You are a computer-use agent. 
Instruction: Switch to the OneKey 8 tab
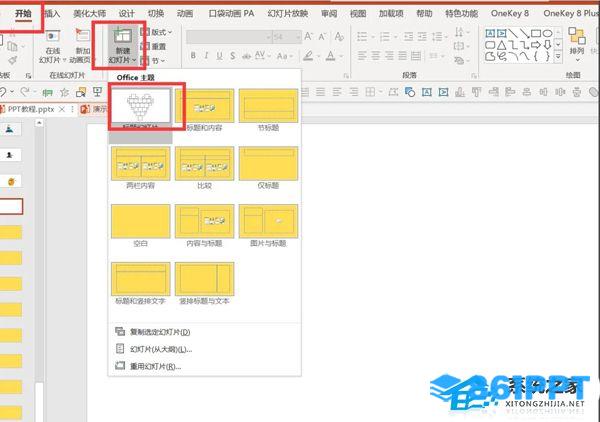[x=510, y=14]
